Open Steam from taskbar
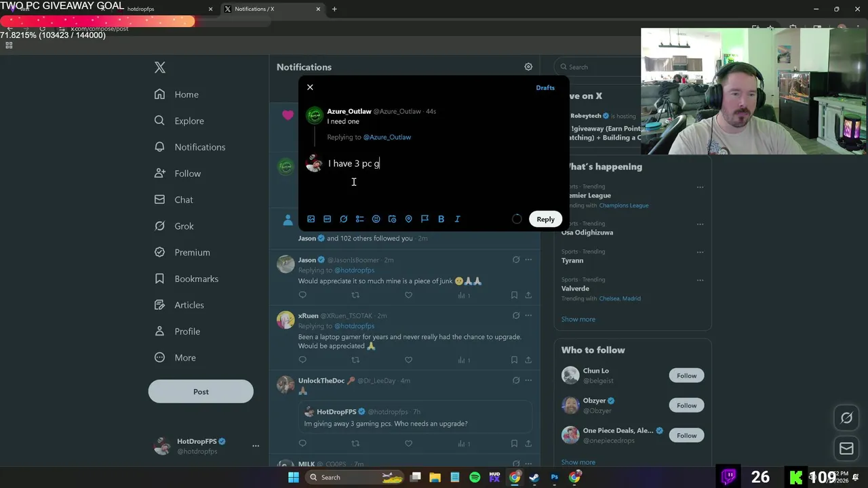Viewport: 868px width, 488px height. (534, 477)
